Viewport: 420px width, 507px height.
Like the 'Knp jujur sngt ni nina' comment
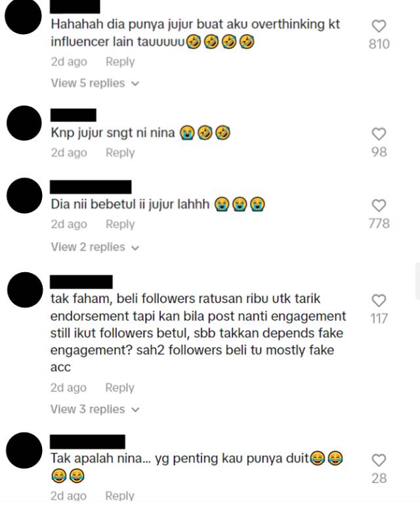click(x=379, y=134)
